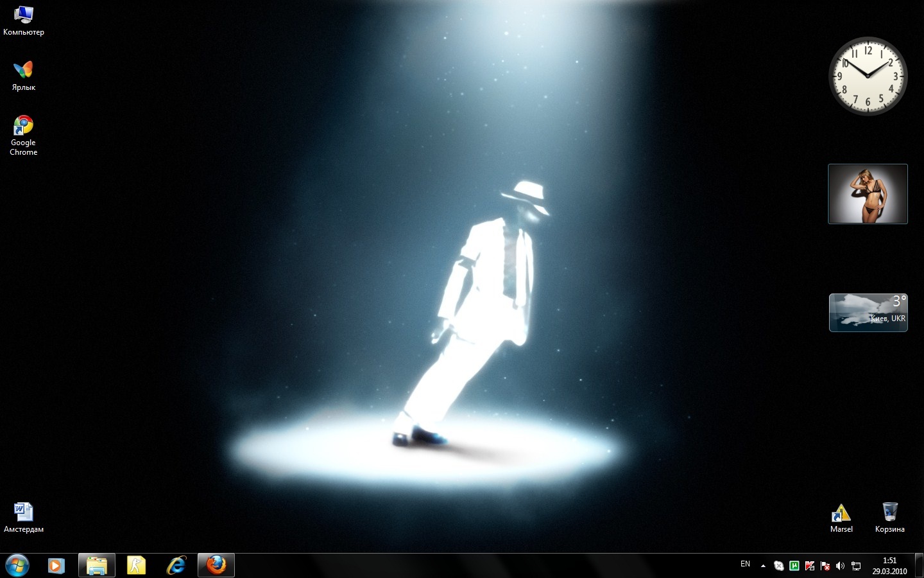The image size is (924, 578).
Task: Open Windows Explorer from the taskbar
Action: click(x=97, y=565)
